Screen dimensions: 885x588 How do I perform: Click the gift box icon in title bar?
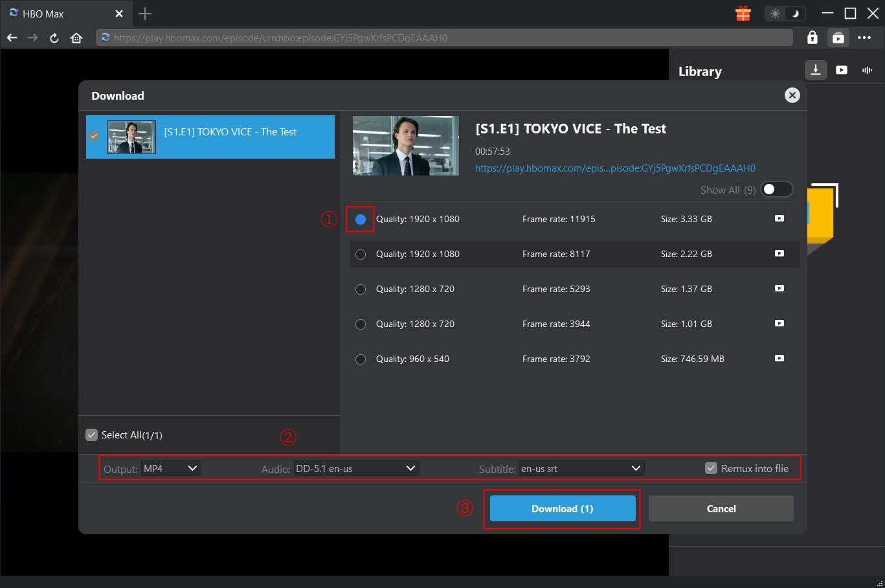pos(743,14)
